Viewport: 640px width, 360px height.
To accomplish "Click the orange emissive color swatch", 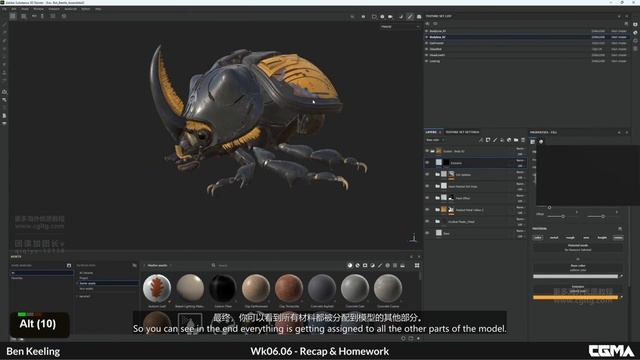I will pos(575,297).
